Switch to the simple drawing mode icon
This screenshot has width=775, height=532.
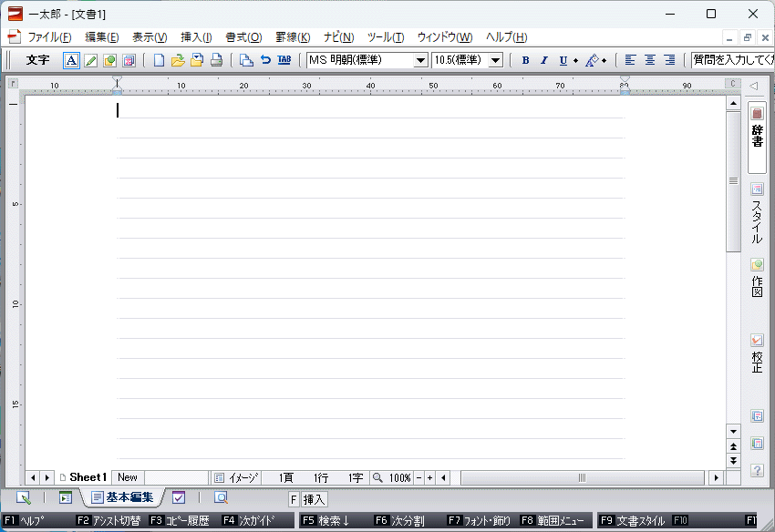click(109, 60)
